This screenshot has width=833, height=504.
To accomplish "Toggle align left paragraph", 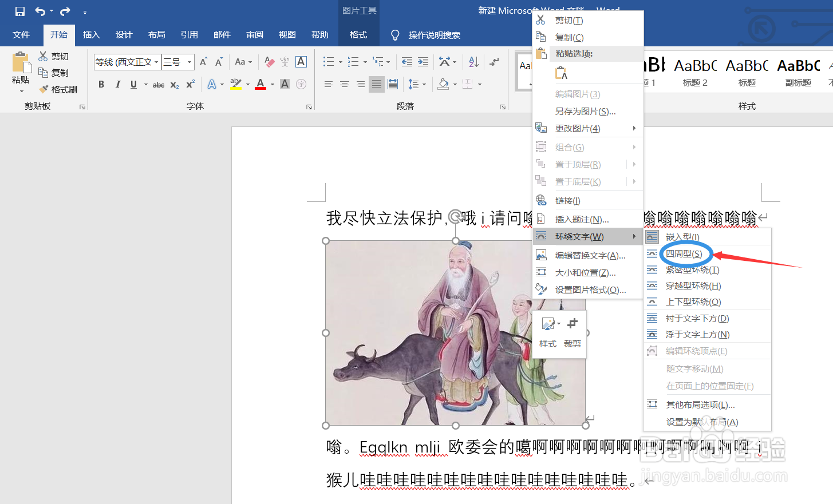I will point(329,85).
